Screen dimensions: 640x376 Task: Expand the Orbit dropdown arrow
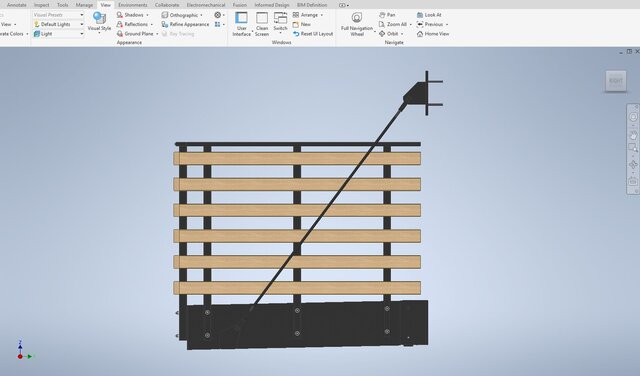coord(402,34)
